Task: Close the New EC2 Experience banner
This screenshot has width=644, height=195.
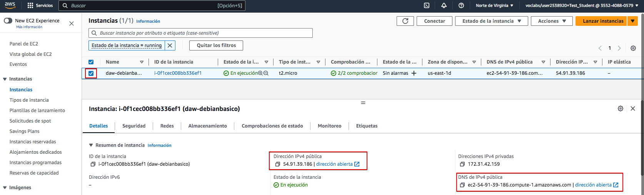Action: [x=72, y=24]
